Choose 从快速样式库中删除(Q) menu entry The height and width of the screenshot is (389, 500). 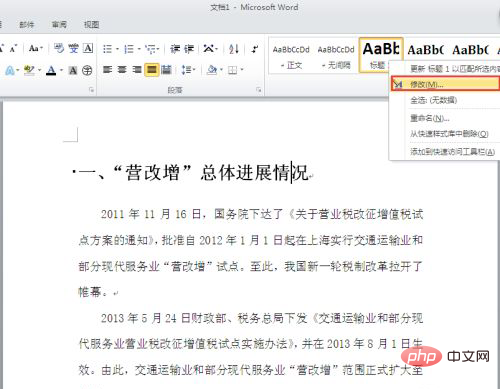(x=445, y=134)
